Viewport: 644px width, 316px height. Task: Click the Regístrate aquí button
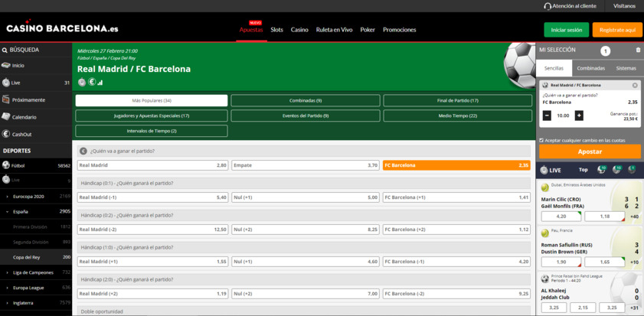pyautogui.click(x=617, y=30)
